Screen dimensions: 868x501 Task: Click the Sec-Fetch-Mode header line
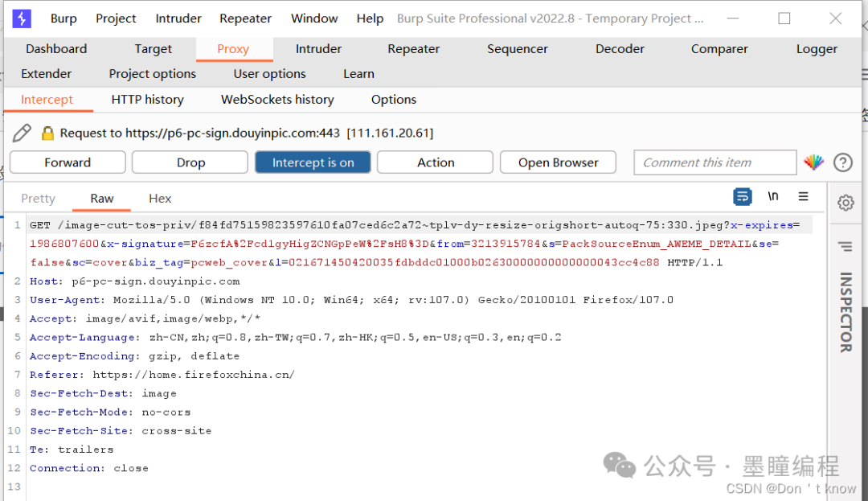pyautogui.click(x=110, y=413)
